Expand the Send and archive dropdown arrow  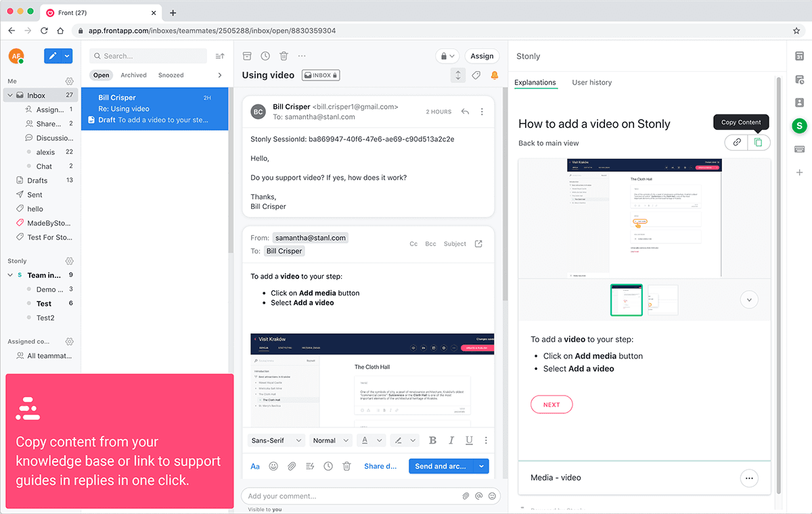481,466
